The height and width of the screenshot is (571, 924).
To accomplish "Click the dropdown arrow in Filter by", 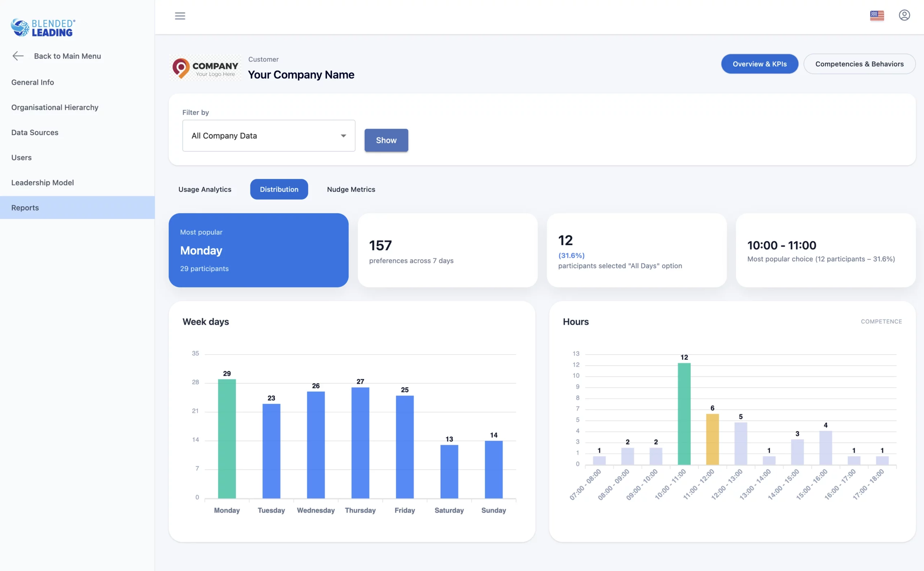I will [x=343, y=136].
